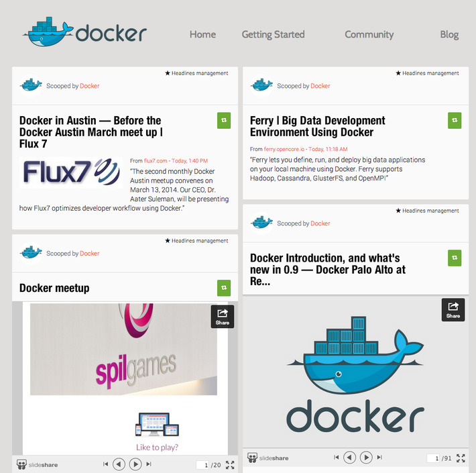The height and width of the screenshot is (473, 476).
Task: Toggle fullscreen on spilgames deck
Action: pos(230,465)
